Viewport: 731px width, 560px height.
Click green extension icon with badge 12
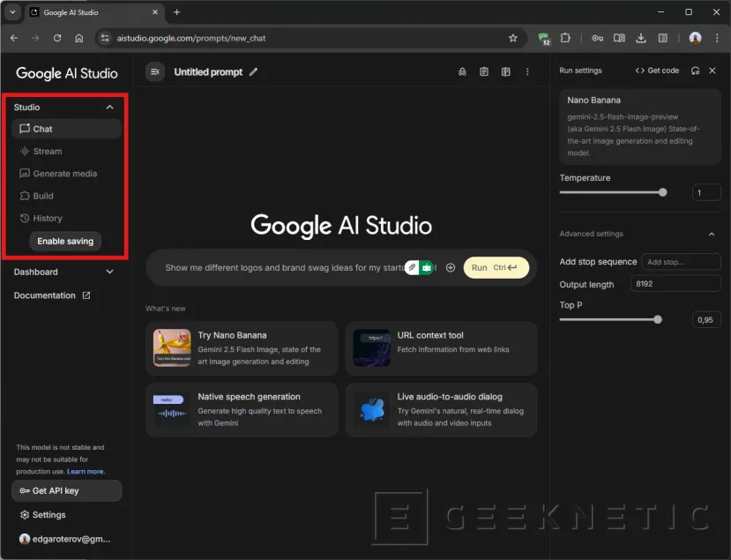(543, 39)
